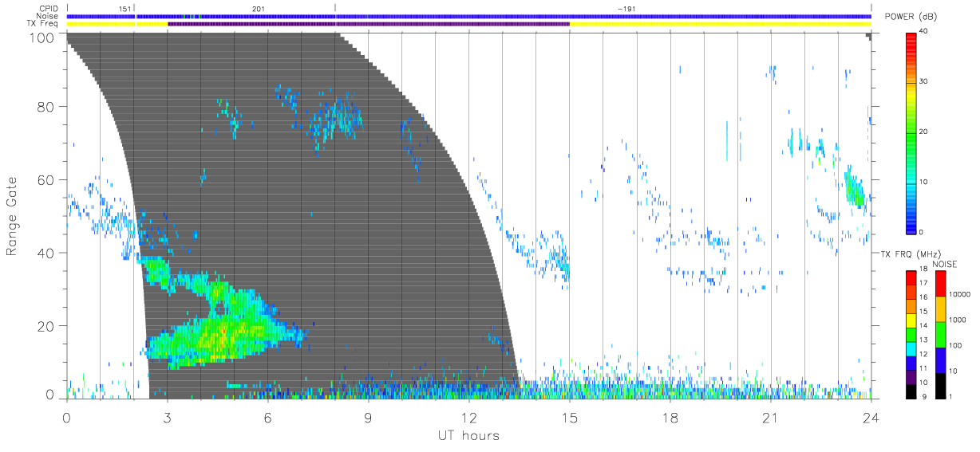Click the CPID label at top left
The image size is (980, 452).
tap(48, 9)
